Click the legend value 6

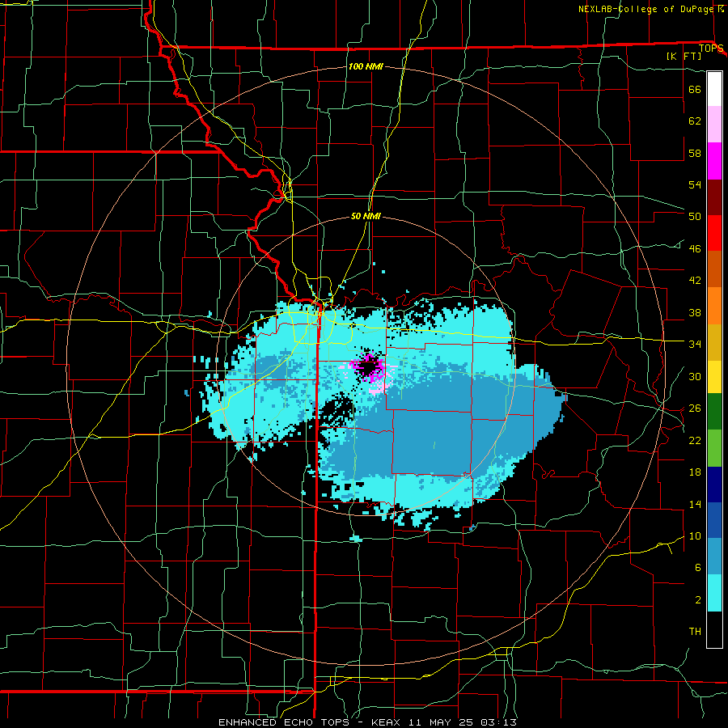click(698, 569)
